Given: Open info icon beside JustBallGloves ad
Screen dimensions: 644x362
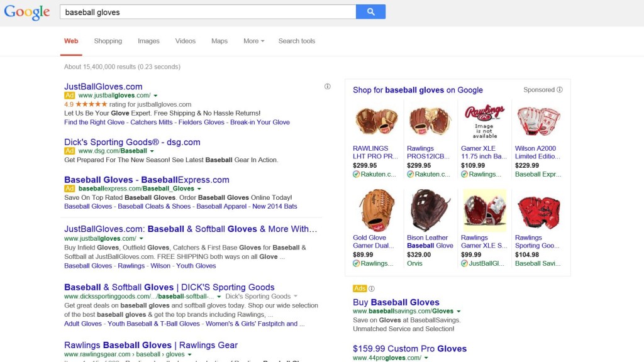Looking at the screenshot, I should 327,87.
